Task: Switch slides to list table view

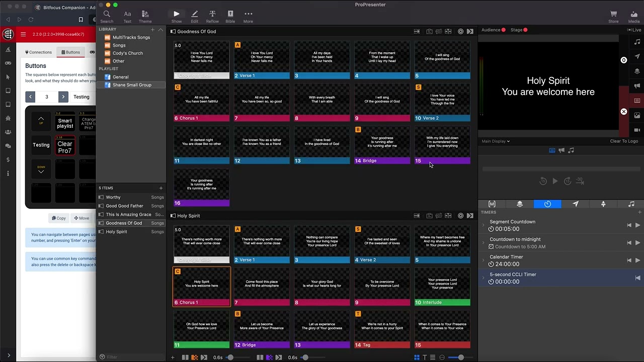Action: click(x=433, y=357)
